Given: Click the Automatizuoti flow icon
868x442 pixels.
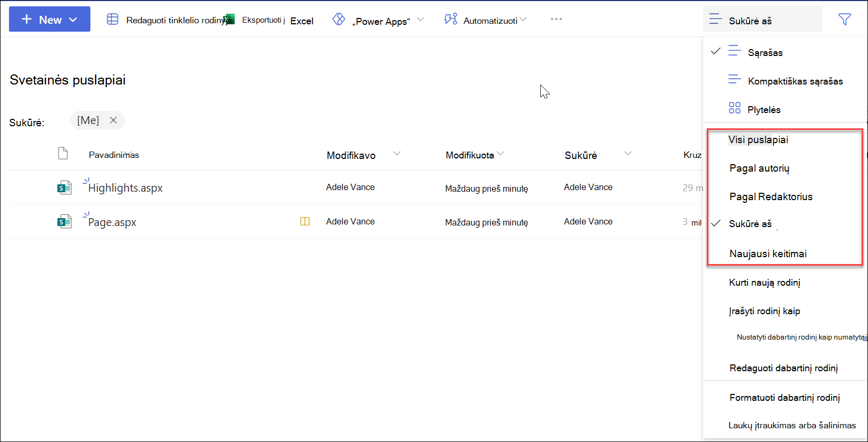Looking at the screenshot, I should click(x=451, y=20).
